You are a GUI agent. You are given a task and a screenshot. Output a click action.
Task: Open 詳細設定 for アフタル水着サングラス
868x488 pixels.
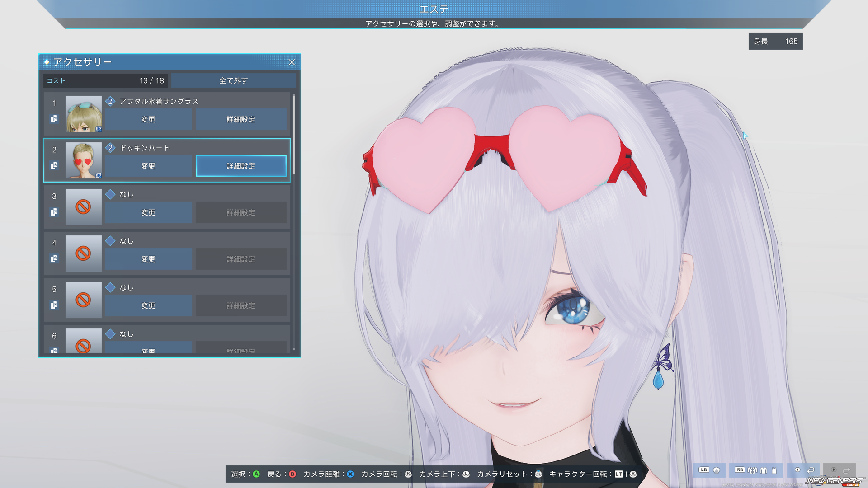pyautogui.click(x=241, y=119)
